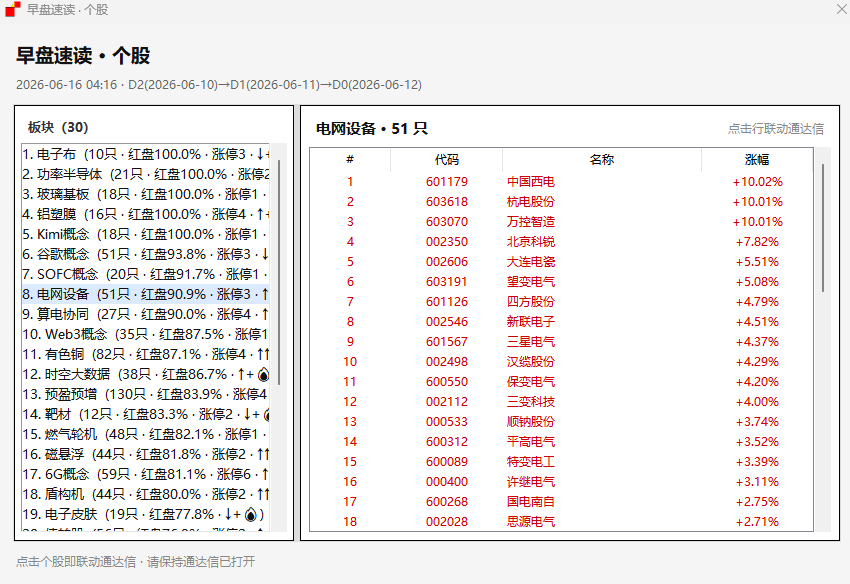Click stock code 000400
The image size is (850, 584).
click(x=447, y=482)
